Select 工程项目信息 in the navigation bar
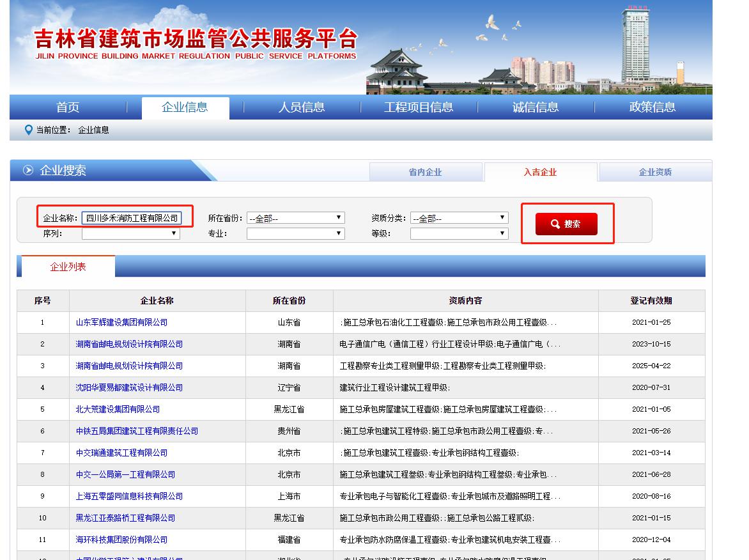 (x=419, y=107)
